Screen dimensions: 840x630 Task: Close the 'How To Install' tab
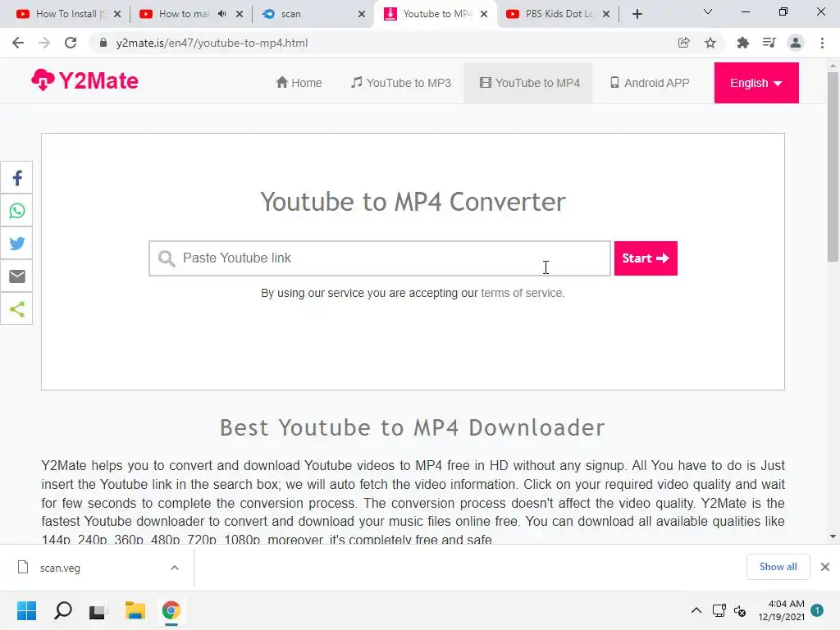pyautogui.click(x=117, y=14)
